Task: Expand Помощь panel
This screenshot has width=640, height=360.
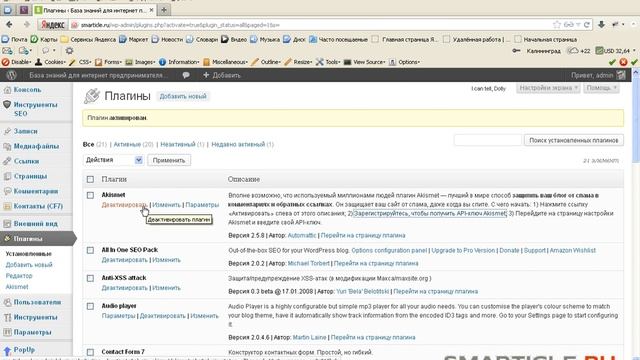Action: tap(601, 88)
